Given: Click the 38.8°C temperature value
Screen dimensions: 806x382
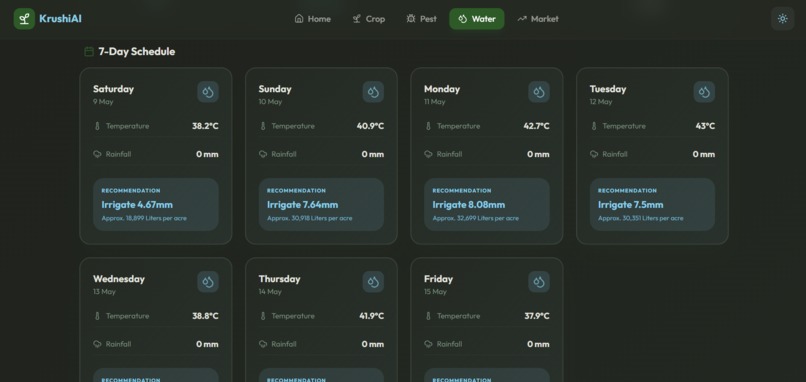Looking at the screenshot, I should click(205, 316).
